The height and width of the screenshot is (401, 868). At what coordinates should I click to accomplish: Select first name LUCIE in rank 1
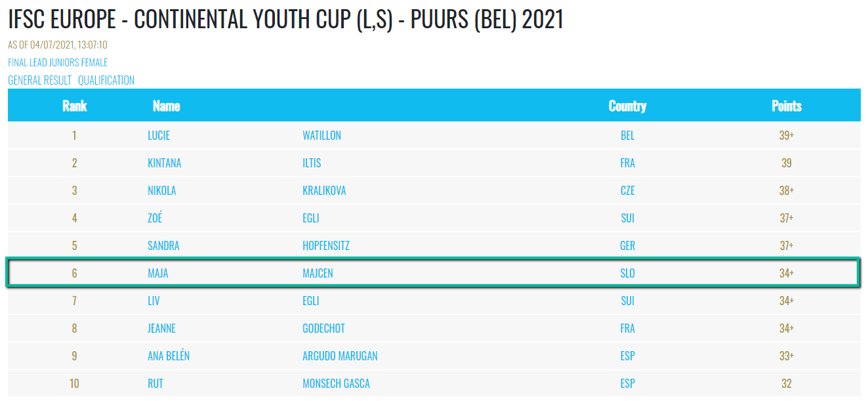159,136
